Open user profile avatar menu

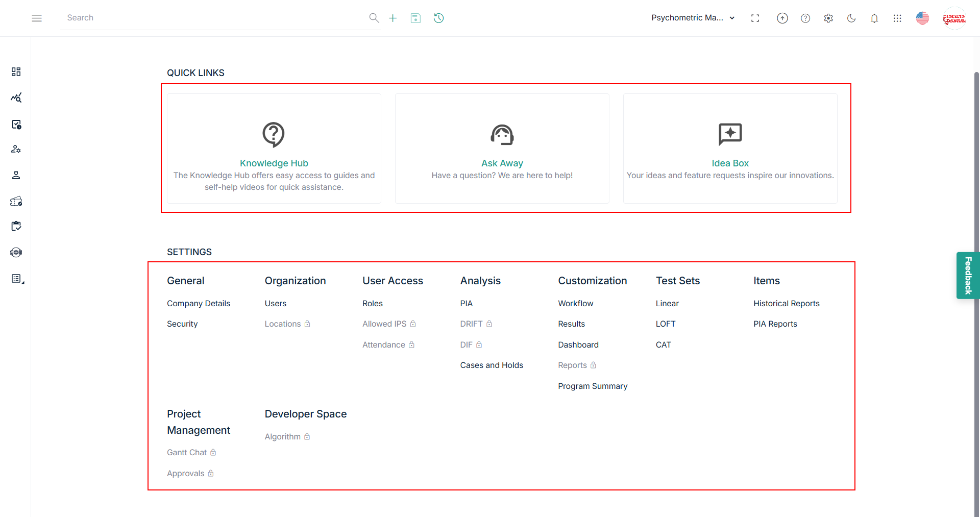[x=954, y=18]
